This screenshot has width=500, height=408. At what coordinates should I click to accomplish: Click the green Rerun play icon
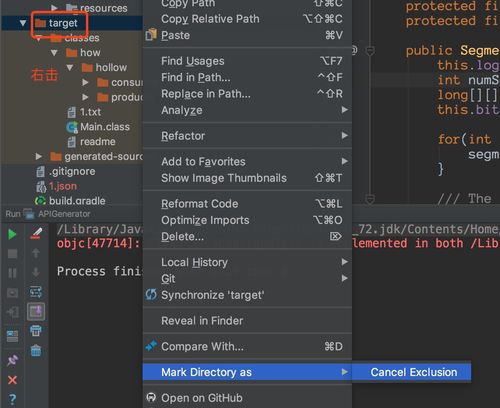(x=12, y=234)
